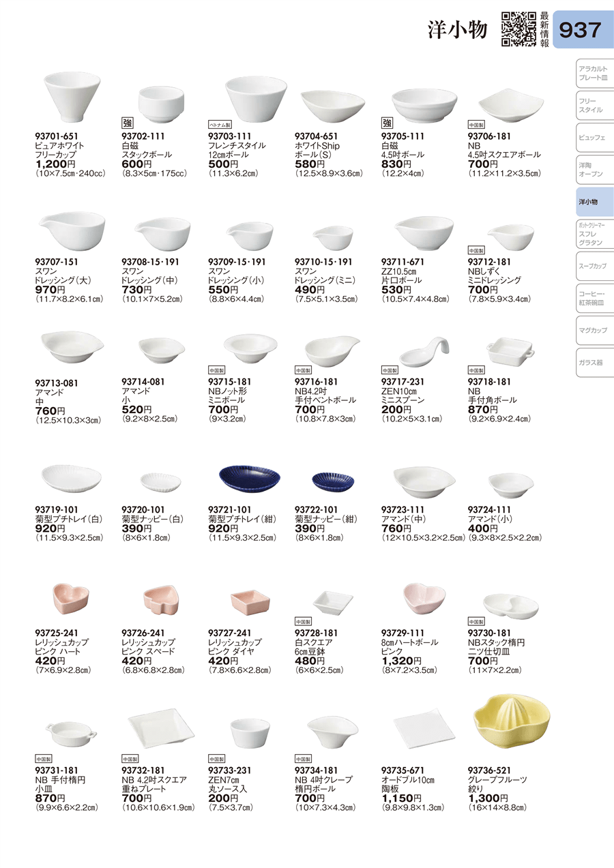Image resolution: width=614 pixels, height=868 pixels.
Task: Open the ガラス器 side tab
Action: tap(592, 363)
